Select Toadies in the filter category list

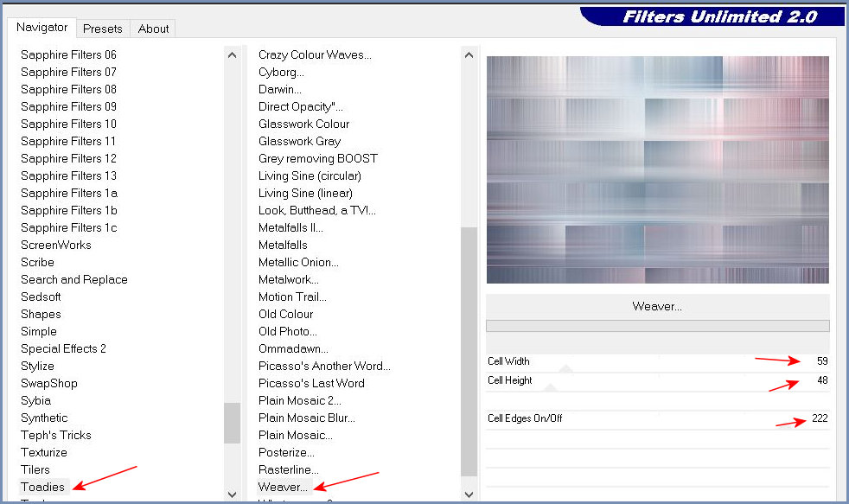coord(43,487)
